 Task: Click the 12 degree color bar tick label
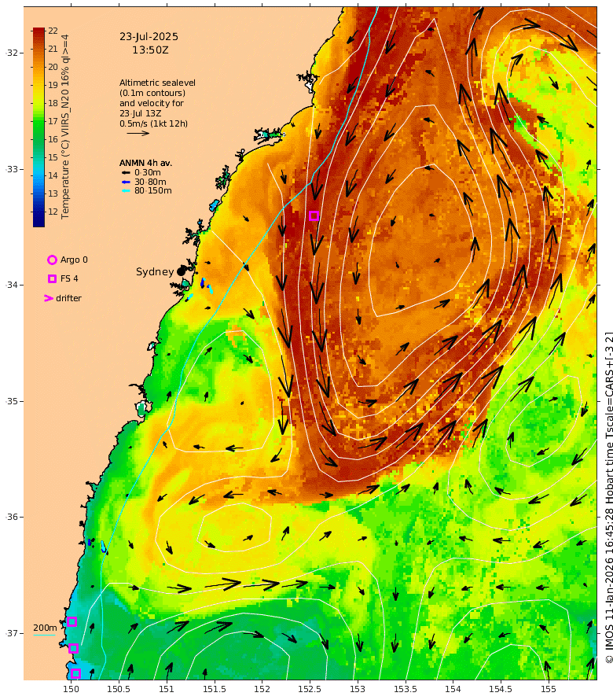click(x=53, y=212)
